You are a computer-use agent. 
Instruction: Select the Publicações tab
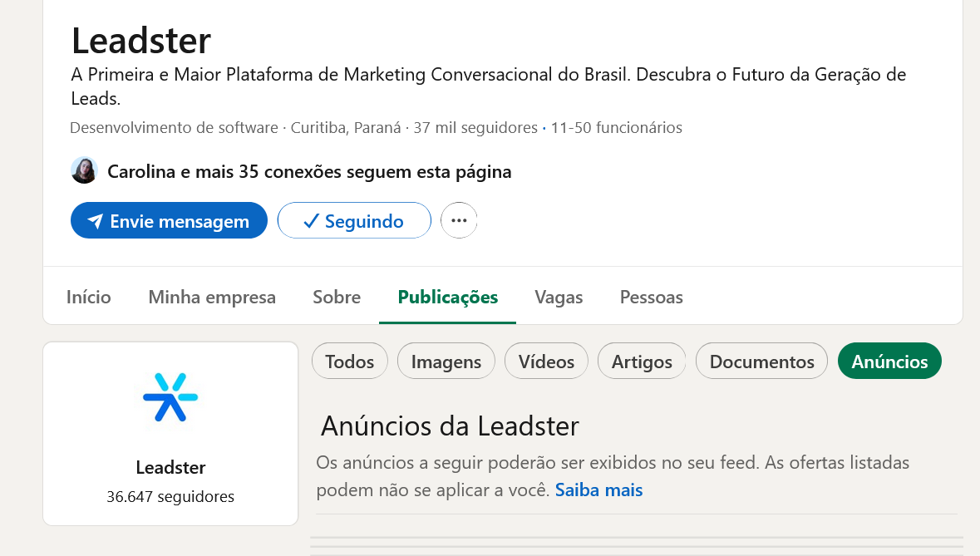(447, 297)
